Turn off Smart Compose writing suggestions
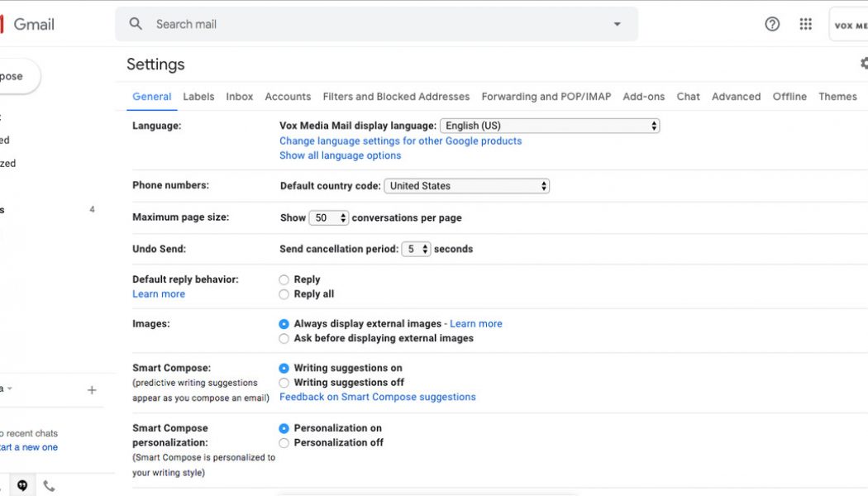The height and width of the screenshot is (496, 868). [x=284, y=382]
